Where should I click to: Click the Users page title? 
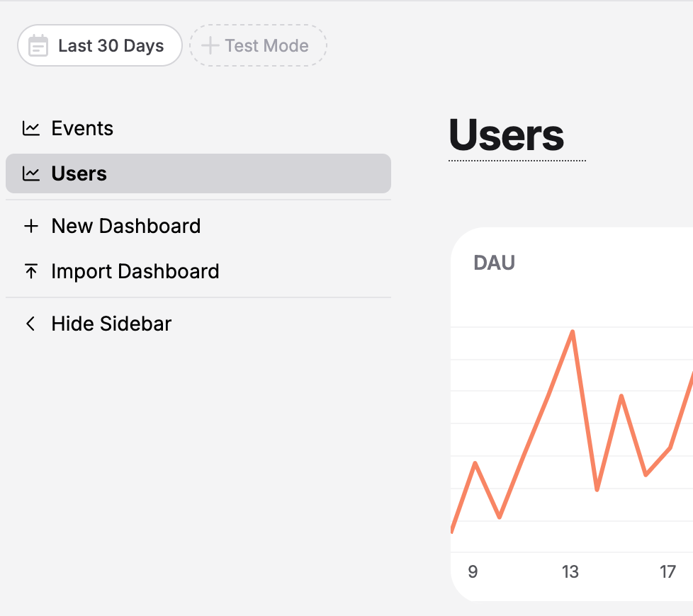505,136
